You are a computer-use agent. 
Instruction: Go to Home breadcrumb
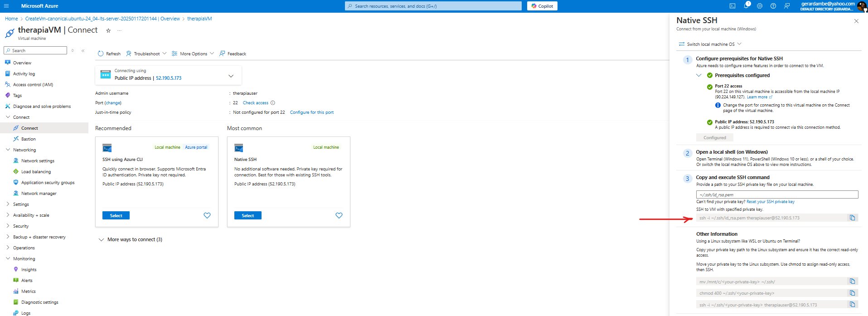click(x=11, y=19)
